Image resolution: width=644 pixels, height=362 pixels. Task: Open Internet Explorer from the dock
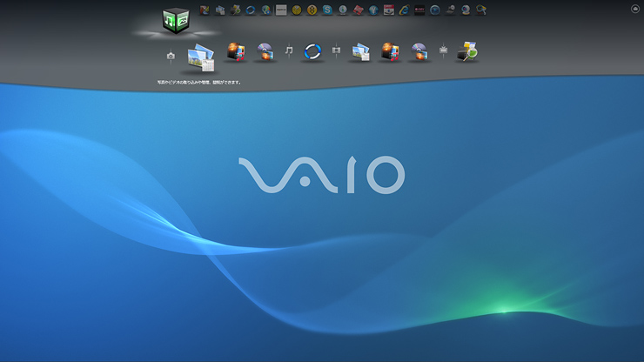click(x=404, y=10)
